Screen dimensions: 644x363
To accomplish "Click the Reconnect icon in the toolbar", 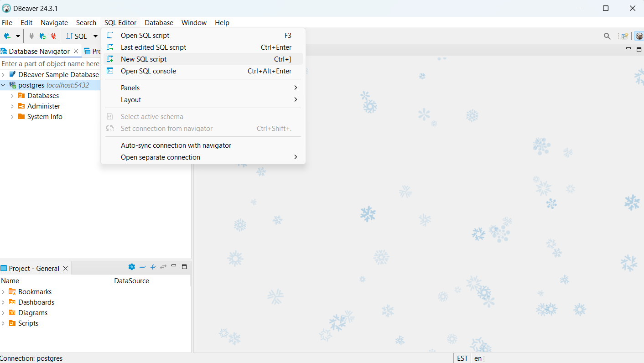I will [42, 36].
